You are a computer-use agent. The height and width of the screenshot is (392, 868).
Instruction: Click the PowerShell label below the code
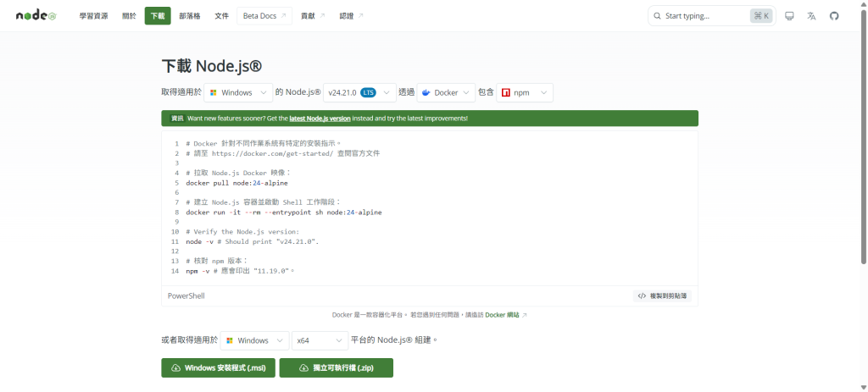click(x=186, y=295)
